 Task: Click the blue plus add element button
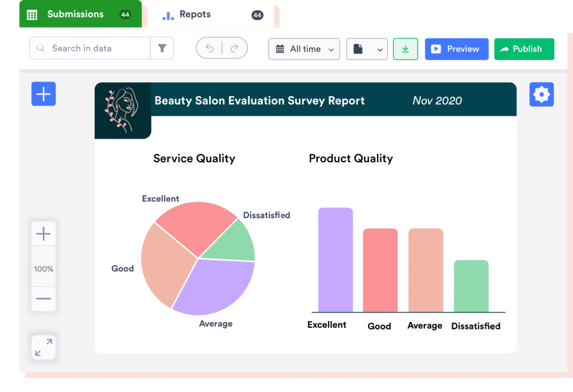tap(43, 94)
